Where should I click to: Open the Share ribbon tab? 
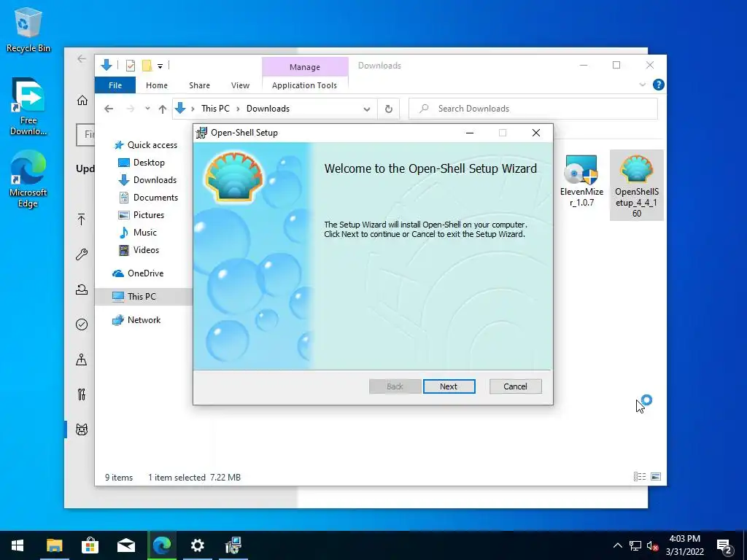tap(199, 85)
